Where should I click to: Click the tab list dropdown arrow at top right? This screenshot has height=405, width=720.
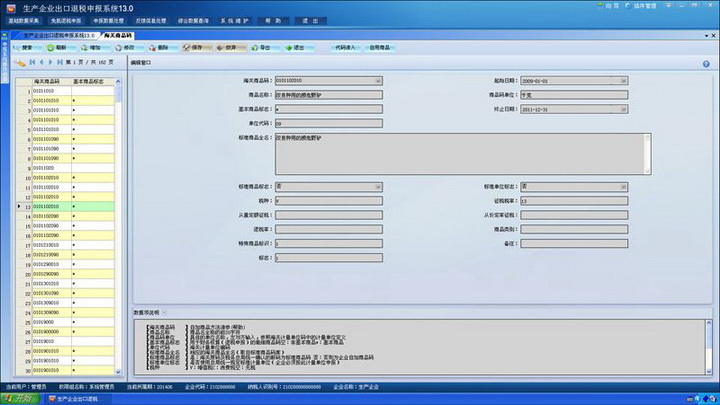click(706, 35)
